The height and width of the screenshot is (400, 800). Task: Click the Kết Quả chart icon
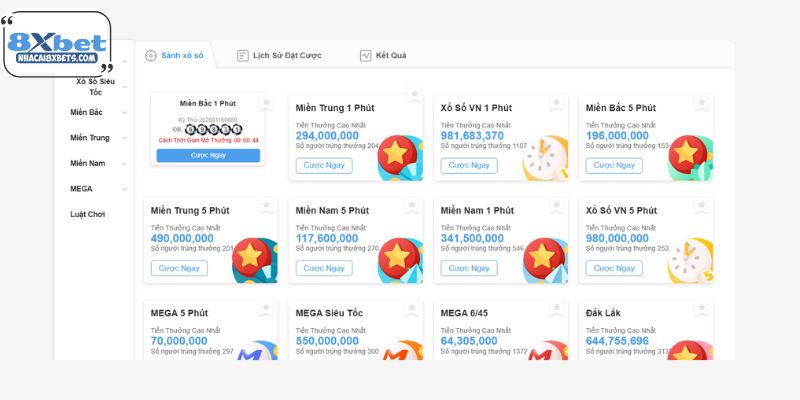click(x=366, y=56)
